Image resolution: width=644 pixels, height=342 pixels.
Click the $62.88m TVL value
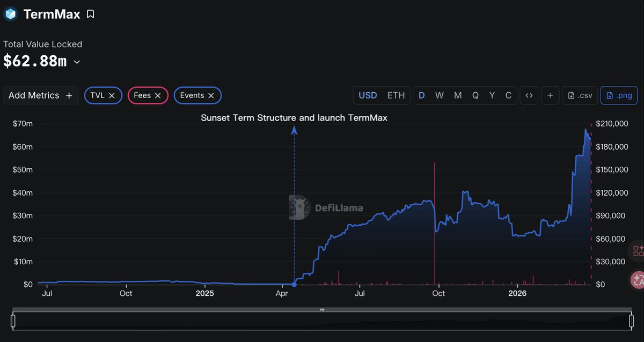coord(35,62)
